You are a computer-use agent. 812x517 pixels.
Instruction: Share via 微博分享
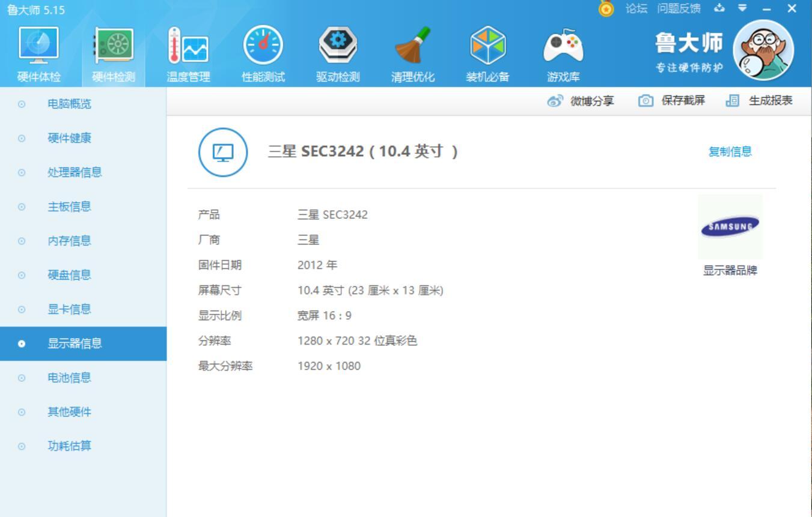coord(581,101)
